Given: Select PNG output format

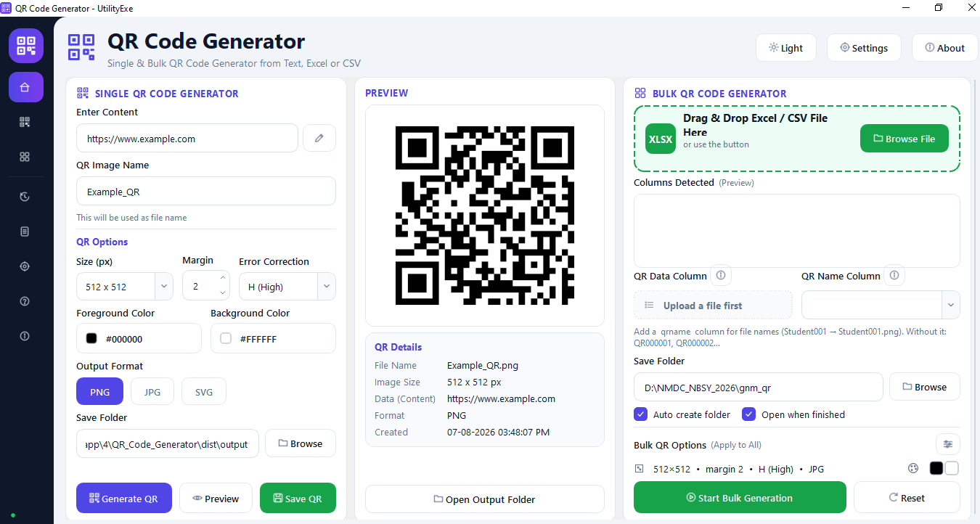Looking at the screenshot, I should 99,392.
